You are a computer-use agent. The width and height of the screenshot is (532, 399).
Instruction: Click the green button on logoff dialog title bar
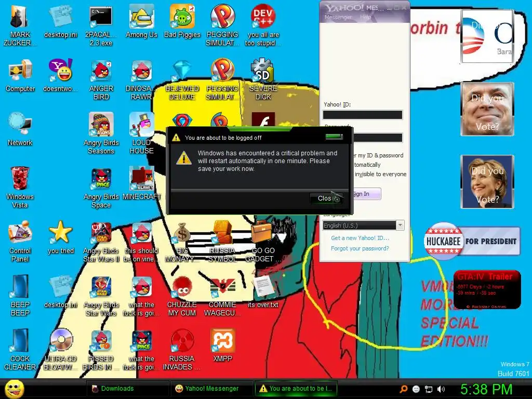pyautogui.click(x=334, y=137)
